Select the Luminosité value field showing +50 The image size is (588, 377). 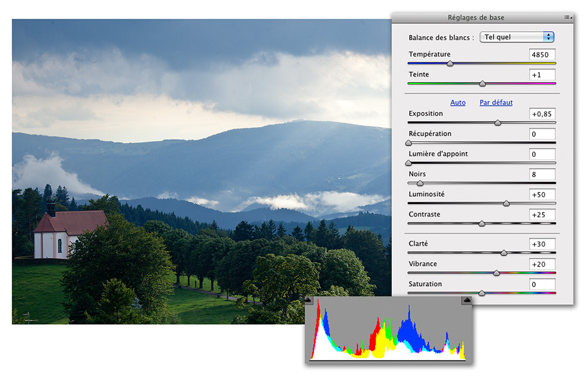point(542,195)
